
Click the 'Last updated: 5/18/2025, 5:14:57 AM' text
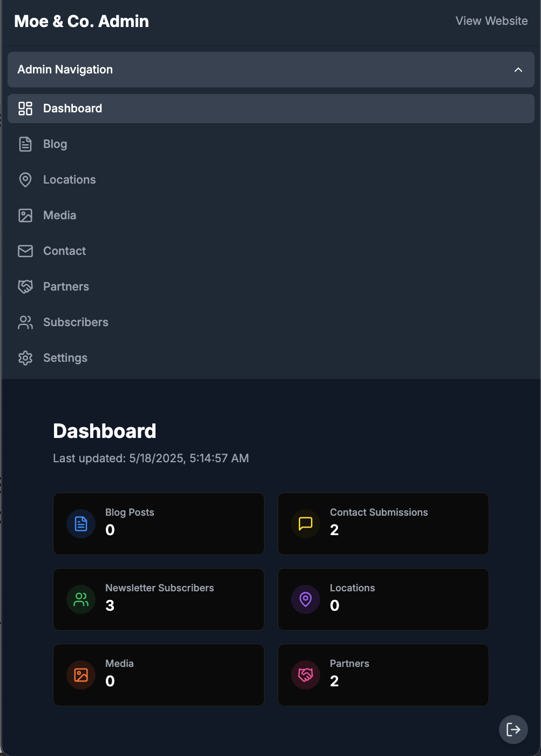(151, 458)
